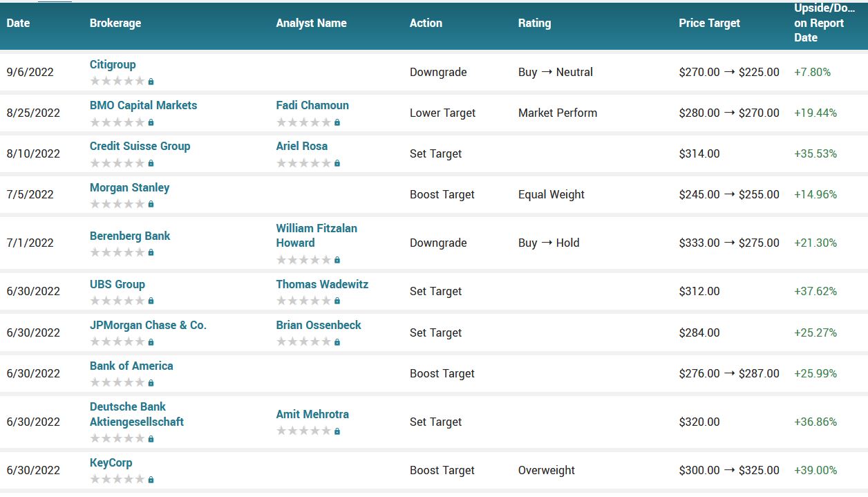The height and width of the screenshot is (497, 868).
Task: Click the lock icon beside Fadi Chamoun's stars
Action: pyautogui.click(x=337, y=122)
